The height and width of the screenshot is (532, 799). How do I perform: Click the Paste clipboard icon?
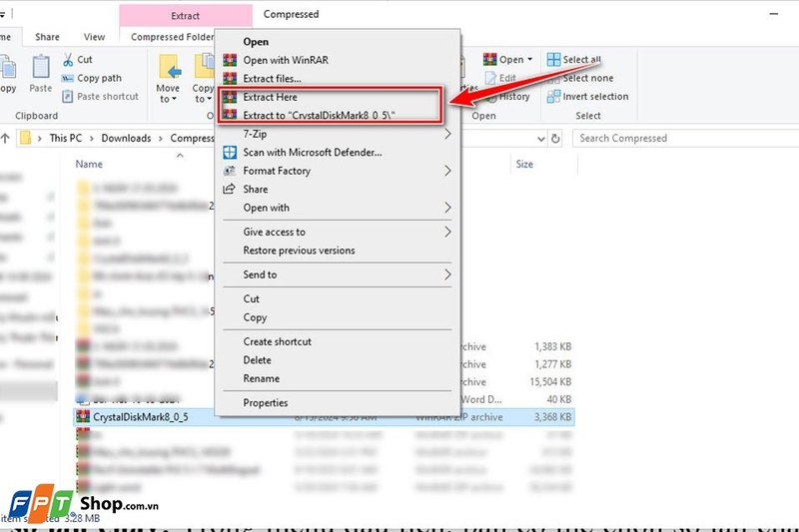click(x=41, y=67)
